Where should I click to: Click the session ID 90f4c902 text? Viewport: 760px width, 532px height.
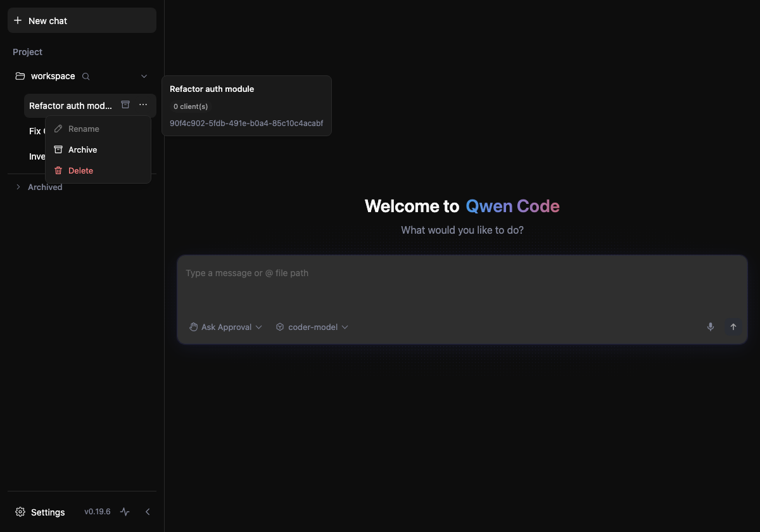[x=246, y=123]
